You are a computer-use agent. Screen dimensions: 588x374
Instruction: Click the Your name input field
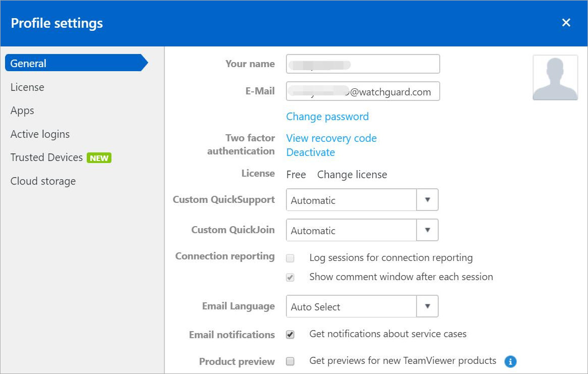[363, 64]
